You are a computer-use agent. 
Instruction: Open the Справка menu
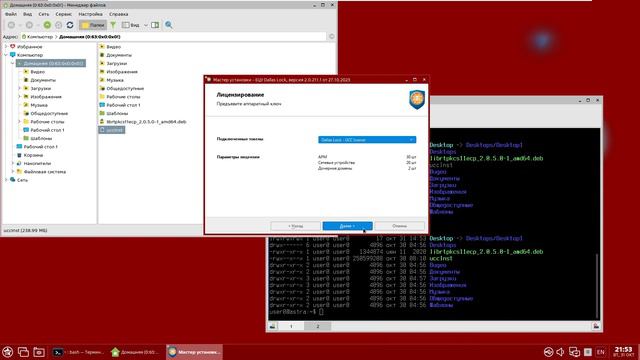(119, 14)
